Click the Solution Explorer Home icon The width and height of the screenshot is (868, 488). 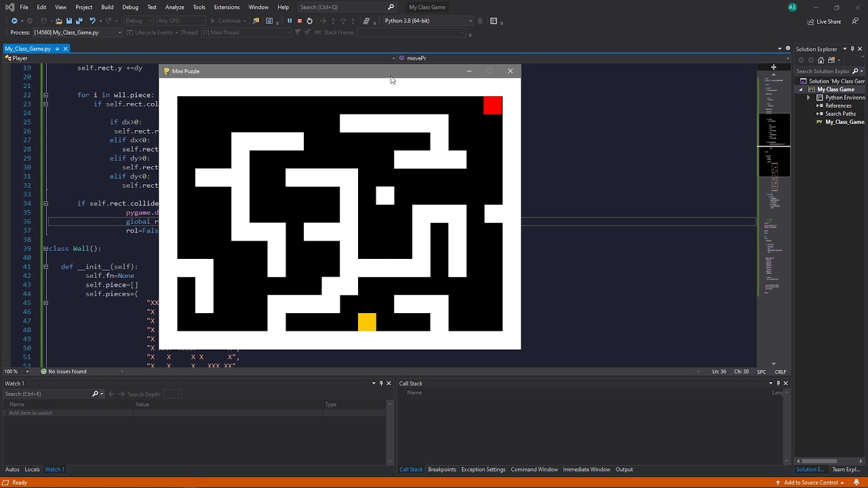coord(821,60)
